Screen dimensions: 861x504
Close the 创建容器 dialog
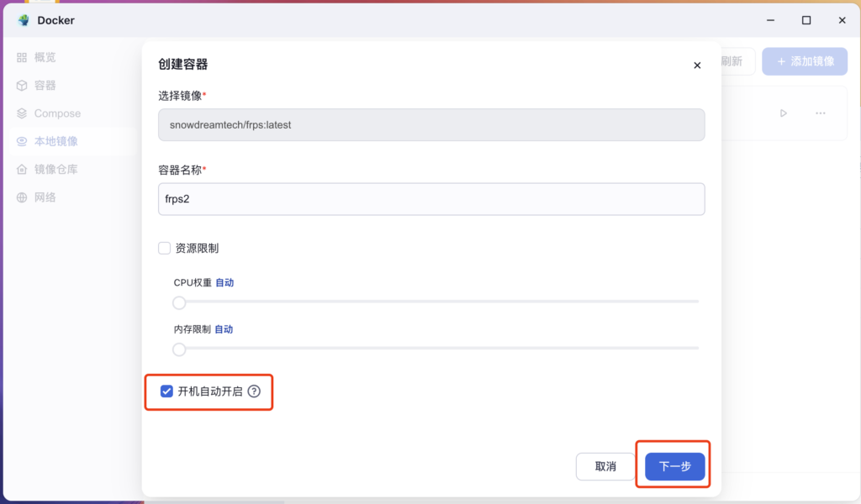697,66
